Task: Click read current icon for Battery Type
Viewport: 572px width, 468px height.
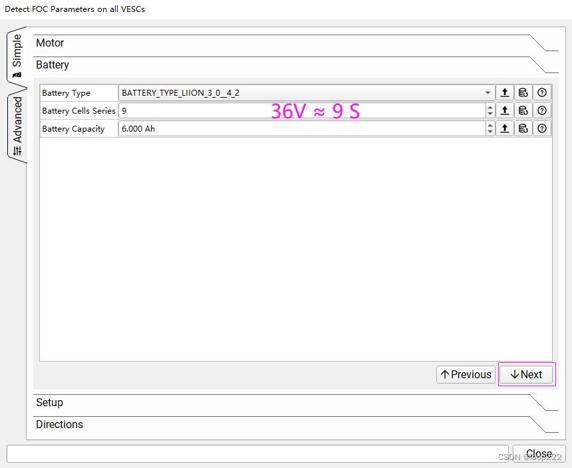Action: tap(505, 93)
